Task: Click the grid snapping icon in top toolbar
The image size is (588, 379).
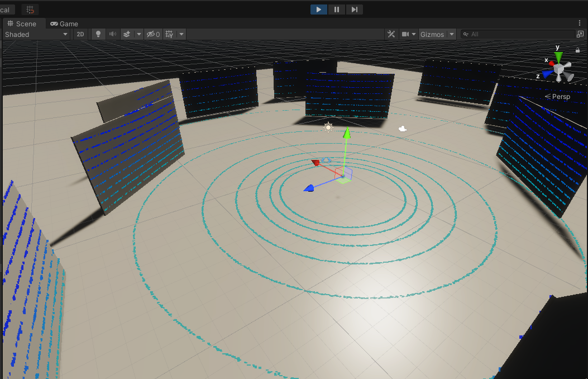Action: click(30, 10)
